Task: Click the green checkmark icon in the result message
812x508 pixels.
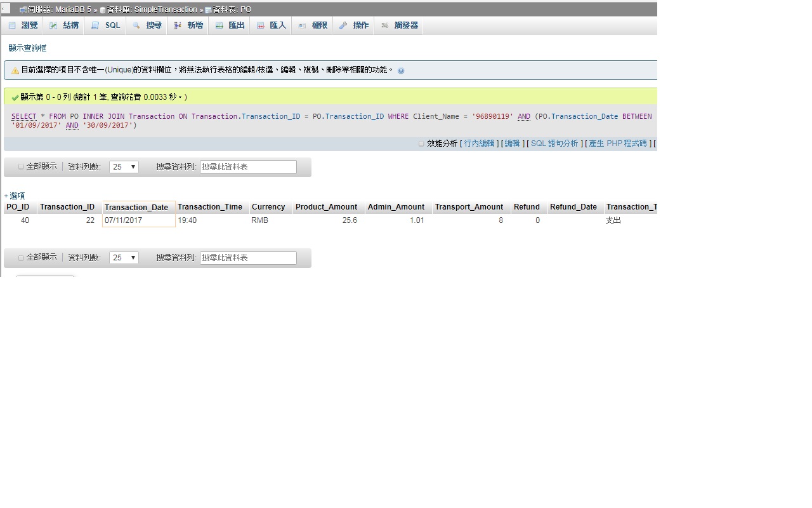Action: click(x=15, y=97)
